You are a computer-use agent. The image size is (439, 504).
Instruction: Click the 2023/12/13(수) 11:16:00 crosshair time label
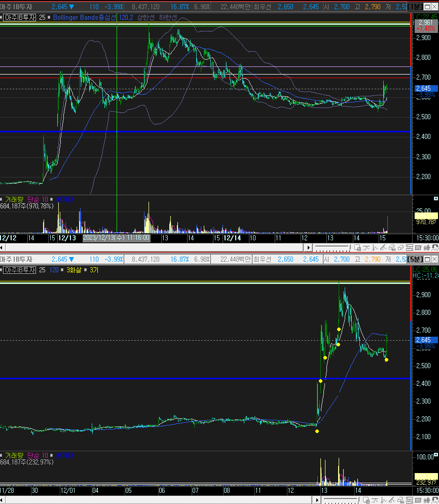116,238
